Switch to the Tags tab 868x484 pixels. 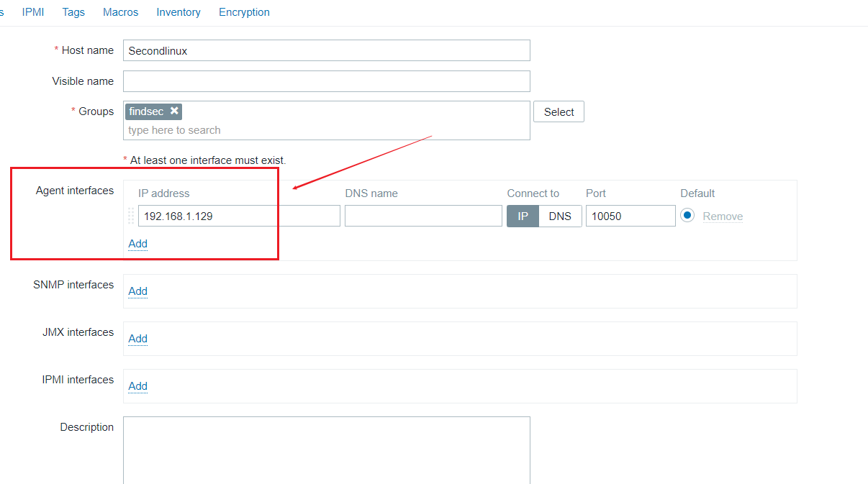[x=73, y=12]
